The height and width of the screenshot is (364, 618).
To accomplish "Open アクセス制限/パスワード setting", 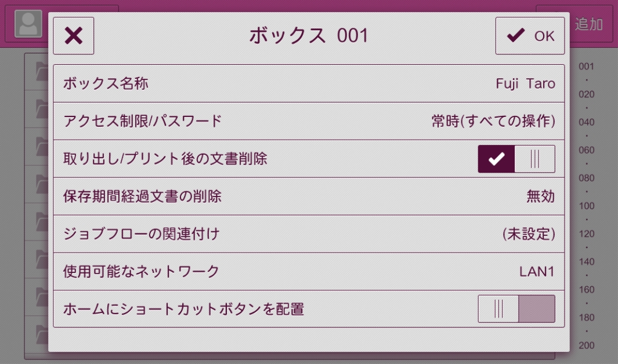I will 308,121.
